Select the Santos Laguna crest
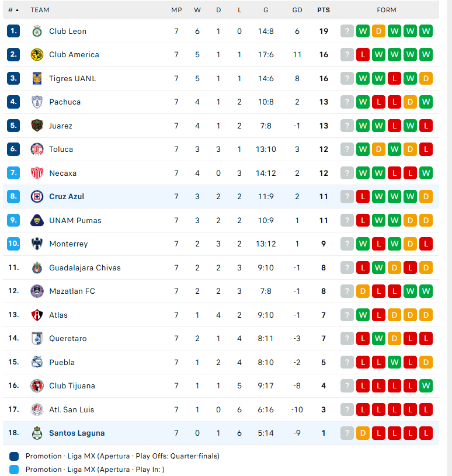The image size is (452, 476). coord(37,433)
